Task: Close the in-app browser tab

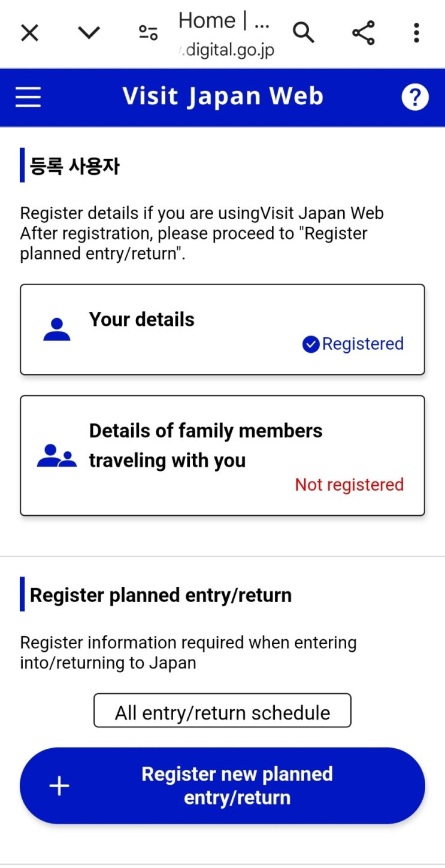Action: [29, 34]
